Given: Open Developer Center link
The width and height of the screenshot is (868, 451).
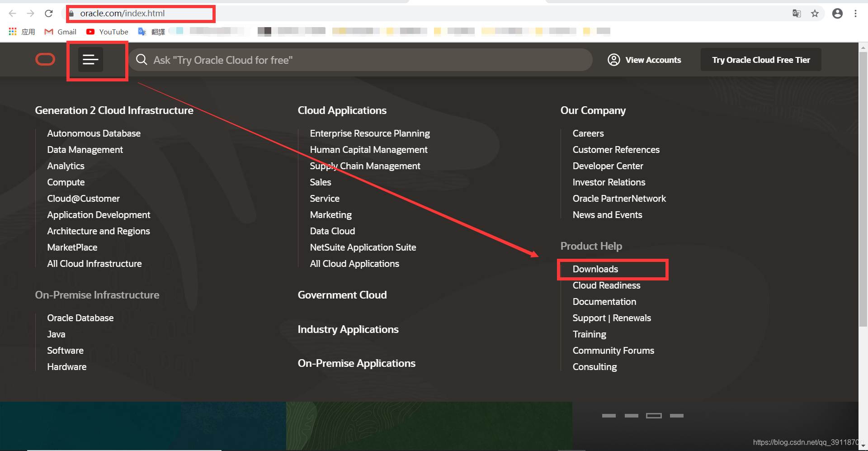Looking at the screenshot, I should 608,166.
